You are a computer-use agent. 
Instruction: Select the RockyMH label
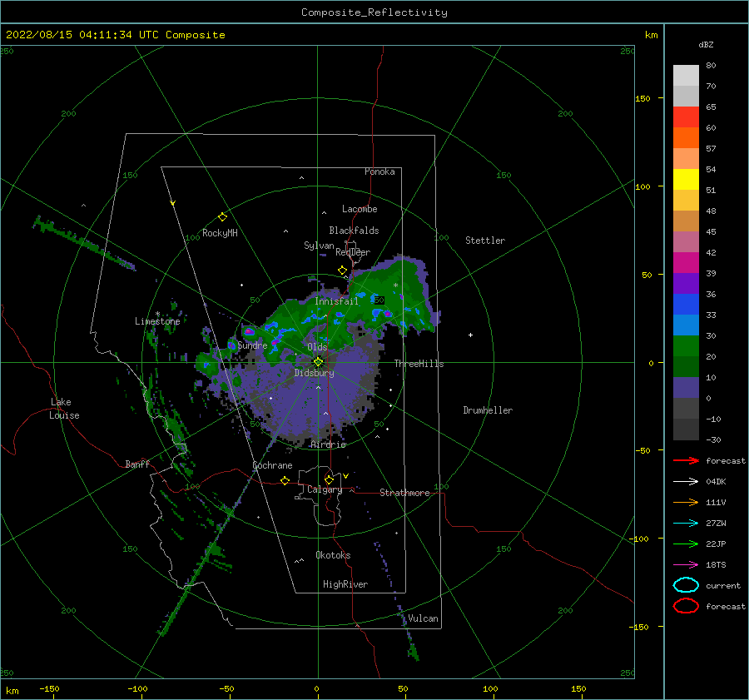[220, 233]
